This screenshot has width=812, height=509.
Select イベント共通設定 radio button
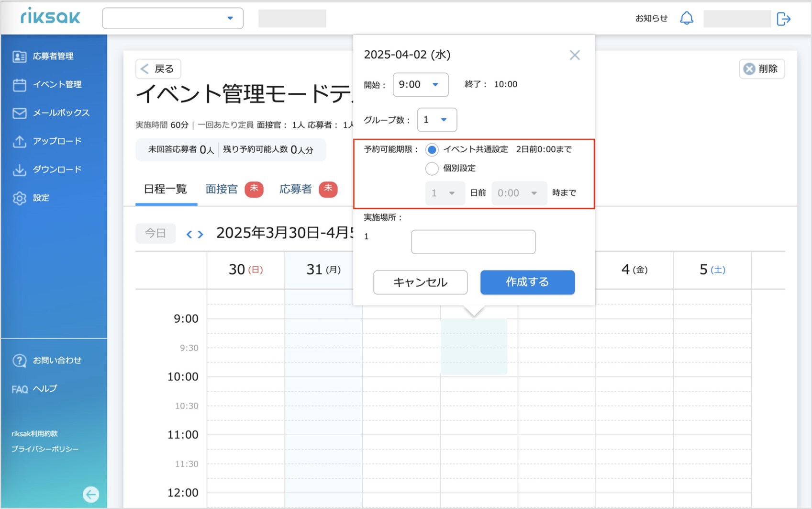tap(432, 150)
